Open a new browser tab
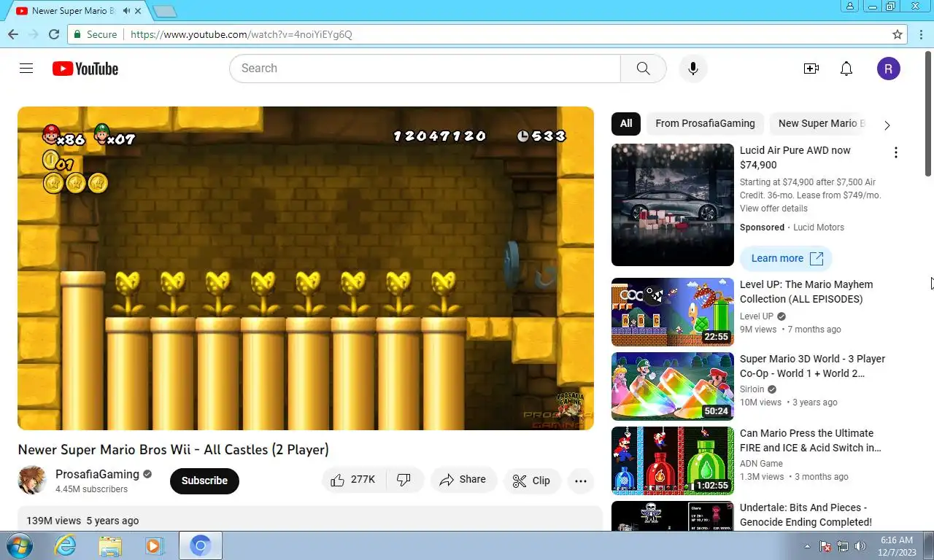Image resolution: width=934 pixels, height=560 pixels. coord(166,11)
